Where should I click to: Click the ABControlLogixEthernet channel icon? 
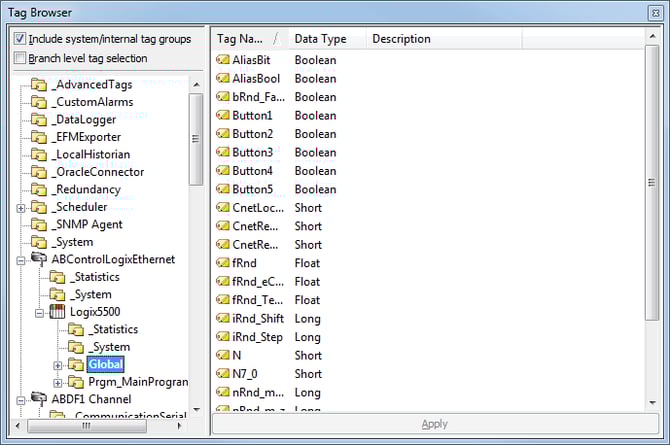[40, 260]
